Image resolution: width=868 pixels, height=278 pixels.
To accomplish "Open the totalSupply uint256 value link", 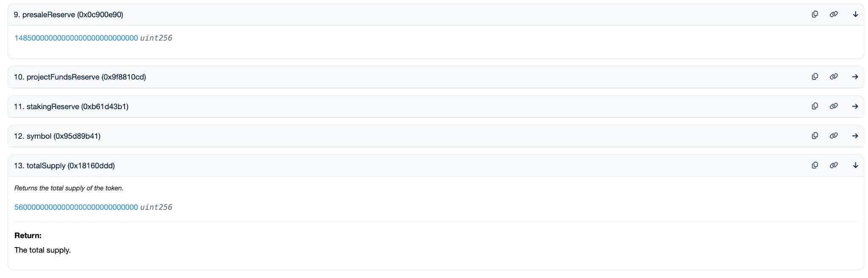I will coord(76,207).
